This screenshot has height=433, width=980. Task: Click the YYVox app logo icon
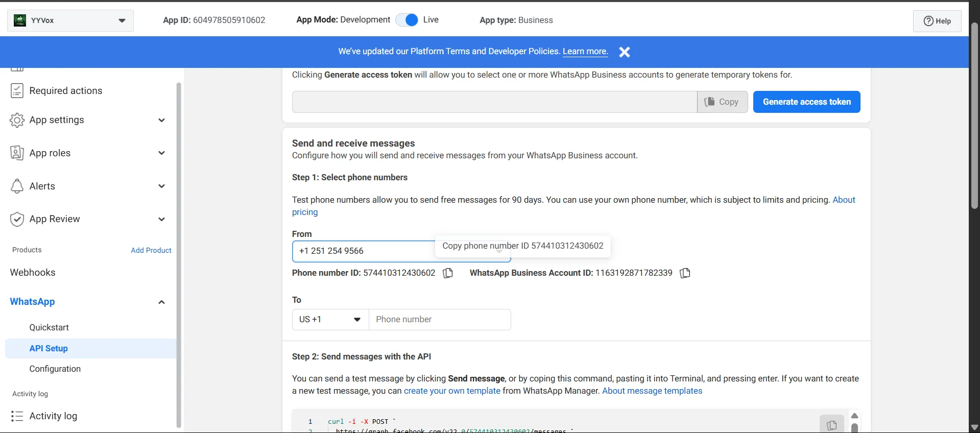(x=20, y=20)
